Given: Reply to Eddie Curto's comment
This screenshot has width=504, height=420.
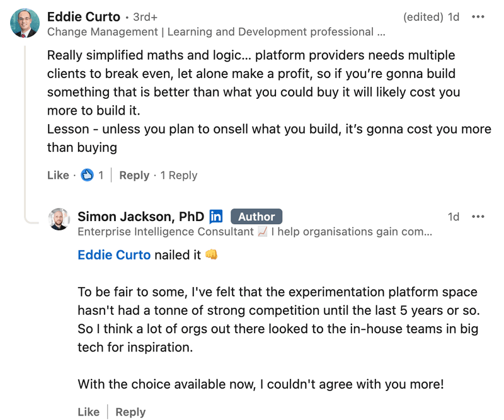Looking at the screenshot, I should tap(134, 175).
